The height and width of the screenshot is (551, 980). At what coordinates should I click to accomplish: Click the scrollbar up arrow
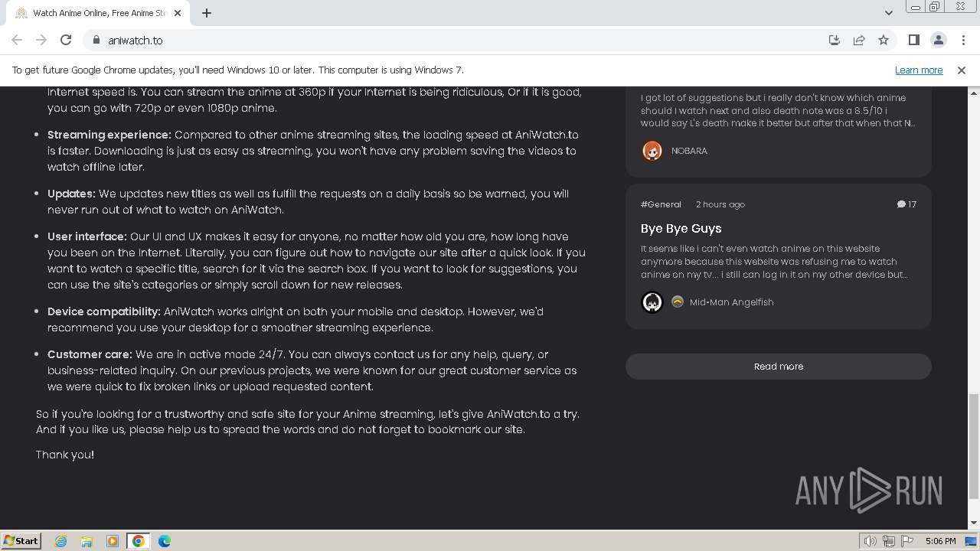click(973, 92)
